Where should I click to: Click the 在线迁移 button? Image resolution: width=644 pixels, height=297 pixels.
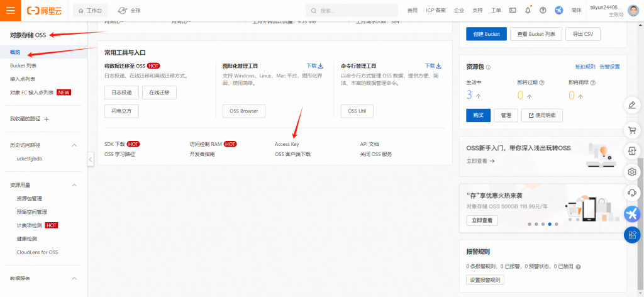click(159, 92)
